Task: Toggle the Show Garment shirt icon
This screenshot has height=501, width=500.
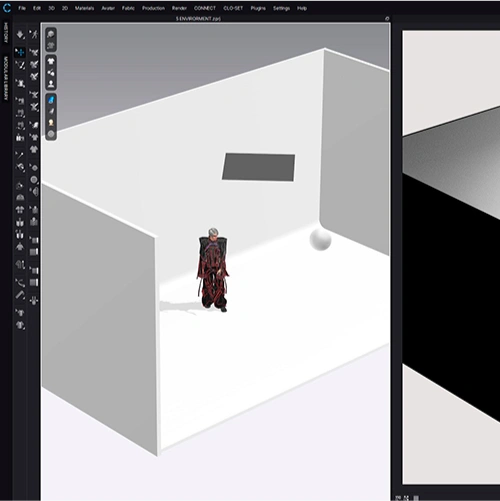Action: pyautogui.click(x=51, y=61)
